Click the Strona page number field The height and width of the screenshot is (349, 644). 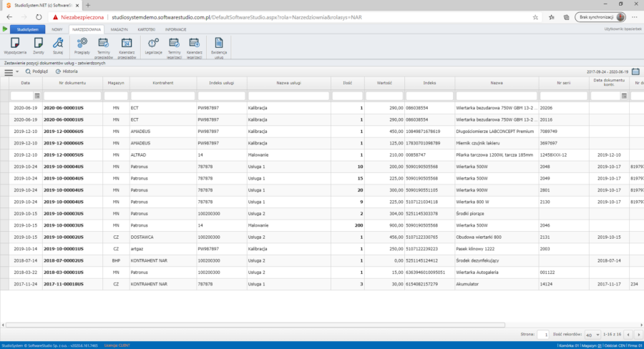543,335
